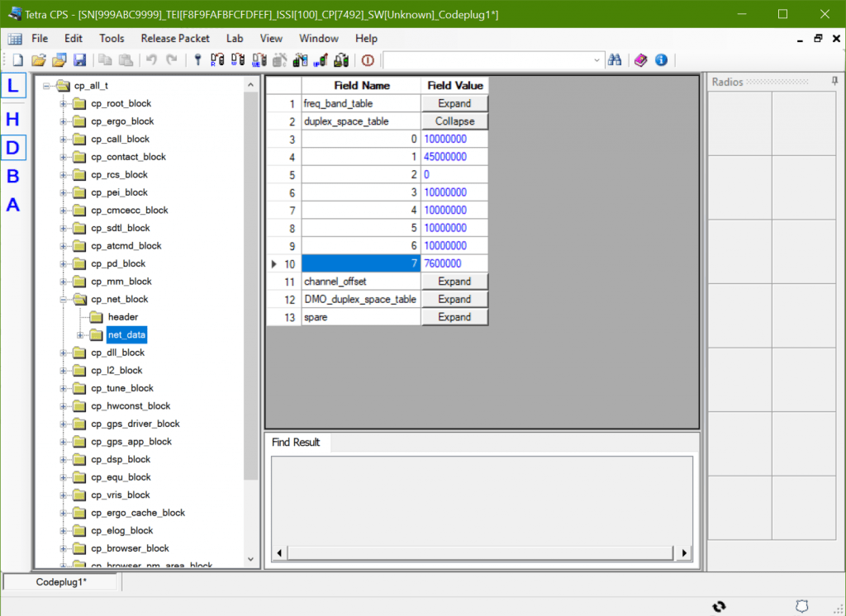The image size is (846, 616).
Task: Collapse the cp_net_block tree node
Action: click(64, 300)
